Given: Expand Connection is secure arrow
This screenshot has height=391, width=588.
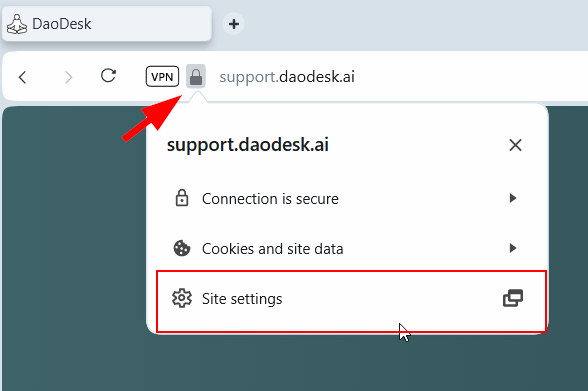Looking at the screenshot, I should click(x=513, y=198).
